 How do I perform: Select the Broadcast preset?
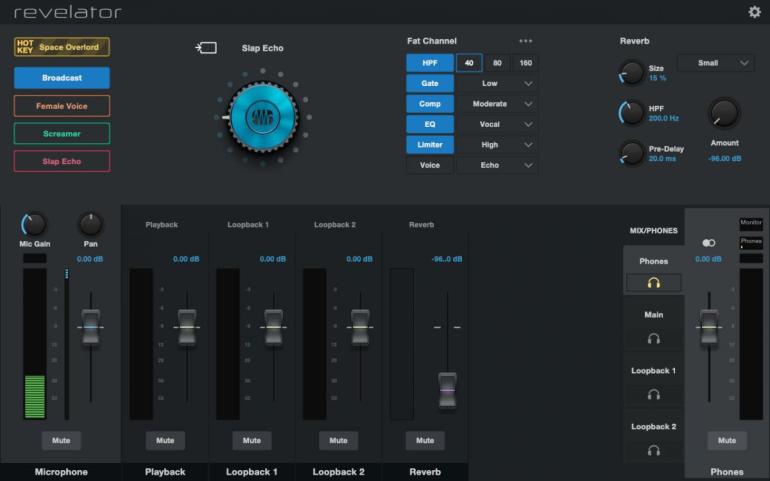(x=62, y=78)
